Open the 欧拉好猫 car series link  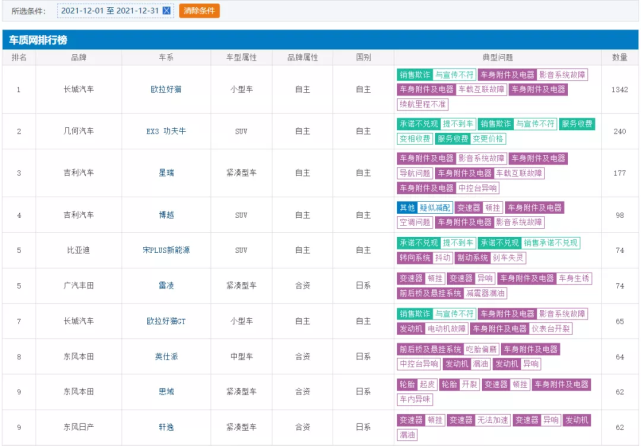pos(164,89)
